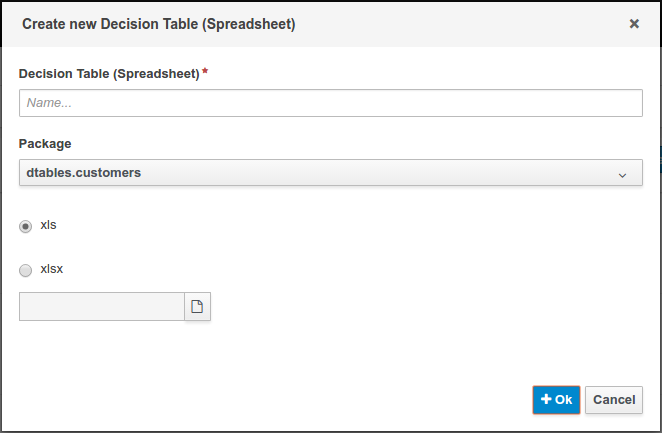662x433 pixels.
Task: Focus the Decision Table Name field
Action: tap(330, 103)
